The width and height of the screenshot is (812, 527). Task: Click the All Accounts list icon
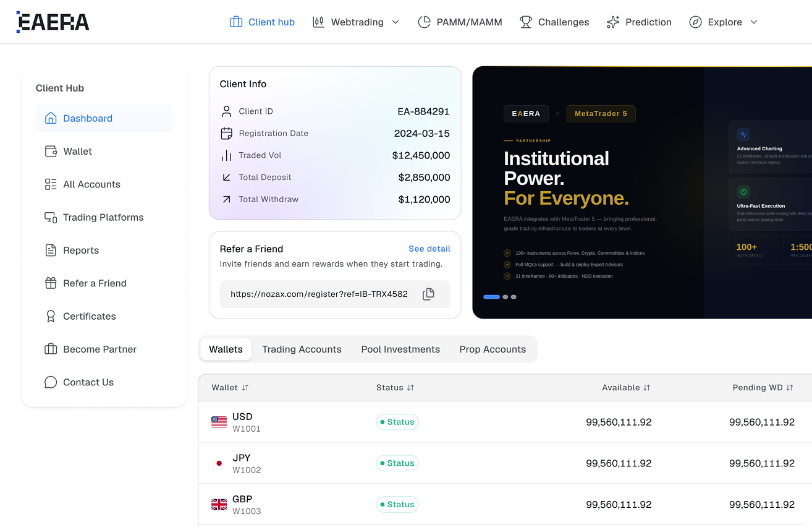[51, 184]
